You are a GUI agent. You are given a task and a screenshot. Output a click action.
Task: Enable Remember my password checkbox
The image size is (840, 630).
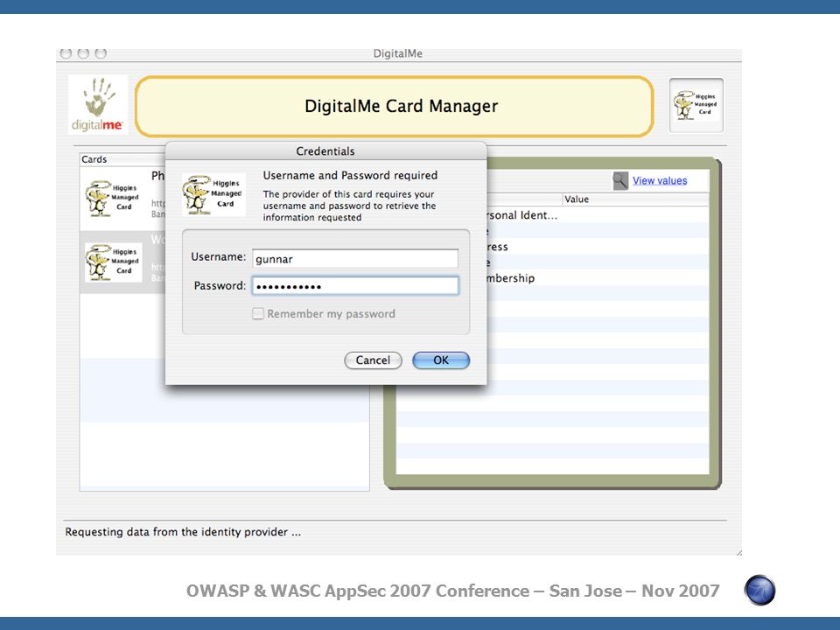(x=258, y=313)
